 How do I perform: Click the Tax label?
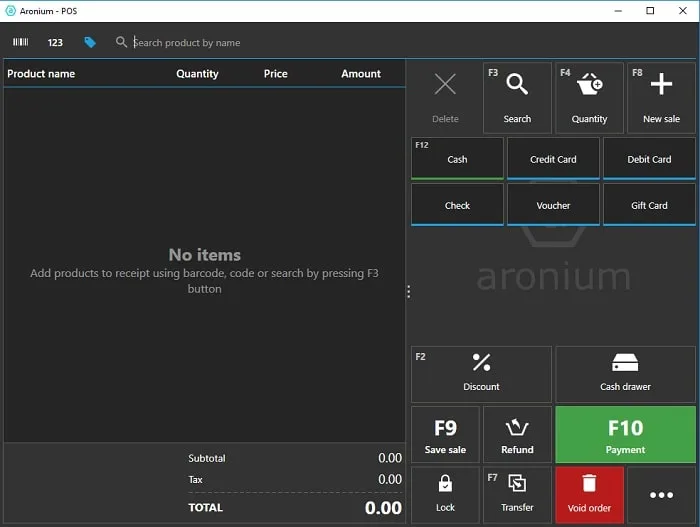(195, 480)
